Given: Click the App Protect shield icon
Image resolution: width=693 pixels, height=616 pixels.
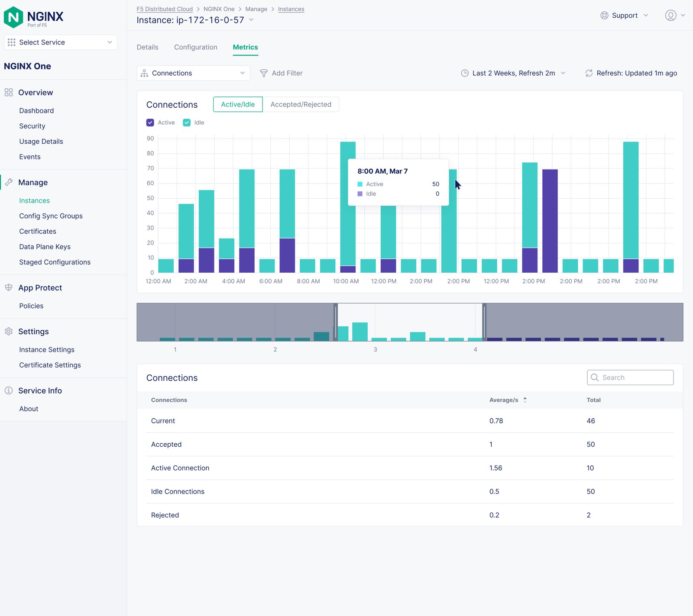Looking at the screenshot, I should pos(9,288).
